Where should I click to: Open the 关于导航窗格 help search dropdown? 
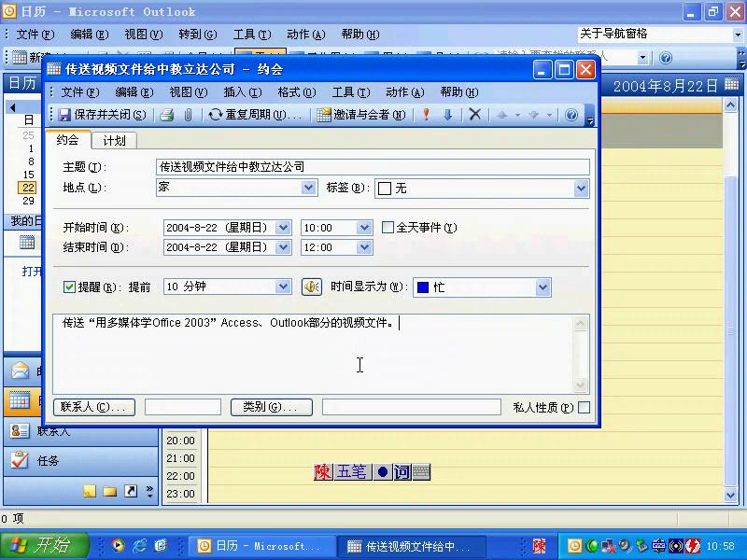[738, 35]
